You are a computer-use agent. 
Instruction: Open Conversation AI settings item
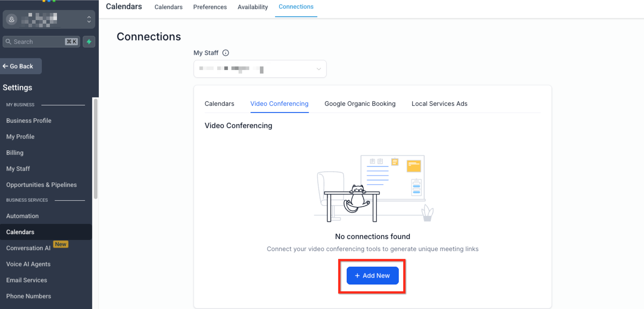[x=28, y=248]
